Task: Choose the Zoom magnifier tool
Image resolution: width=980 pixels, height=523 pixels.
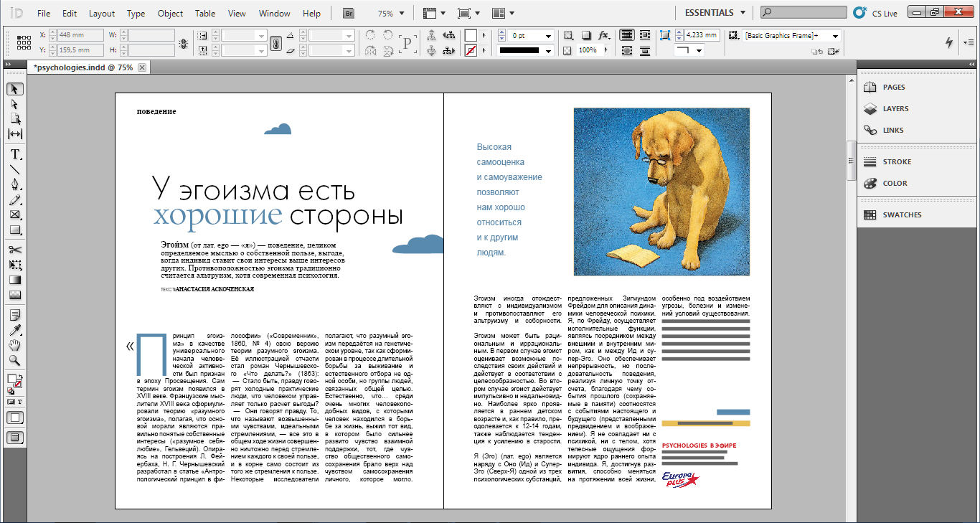Action: pyautogui.click(x=15, y=360)
